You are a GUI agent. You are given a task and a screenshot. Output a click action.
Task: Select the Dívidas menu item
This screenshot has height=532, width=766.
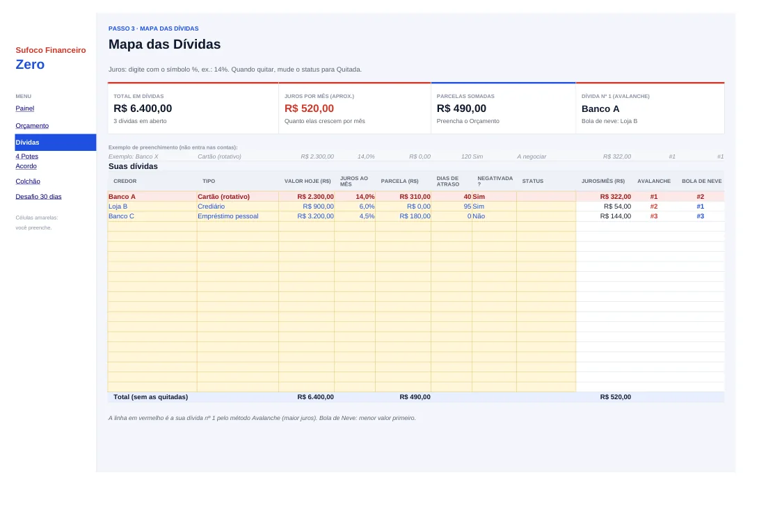pos(55,142)
